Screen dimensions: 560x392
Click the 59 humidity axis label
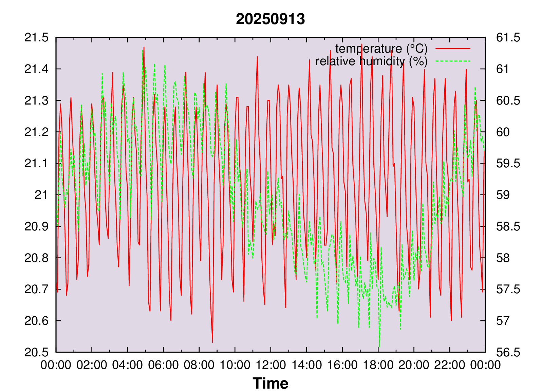coord(503,195)
